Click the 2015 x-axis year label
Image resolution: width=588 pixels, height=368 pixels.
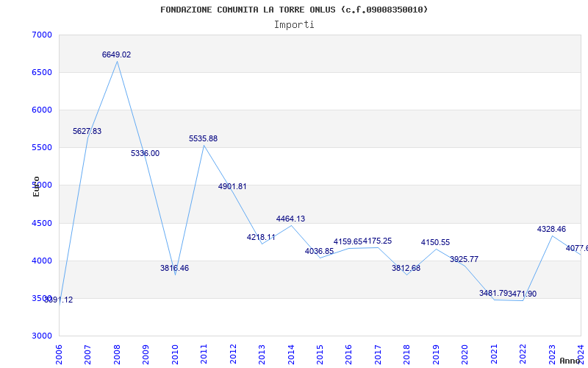tap(320, 354)
